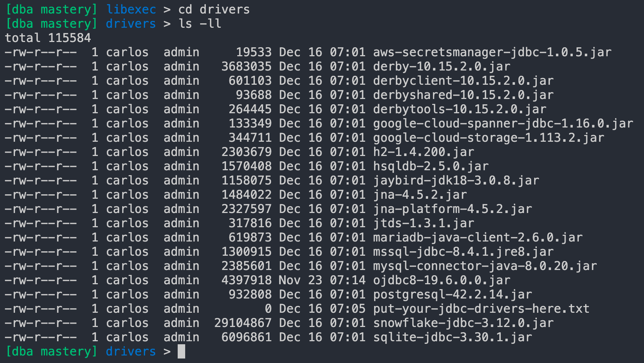644x363 pixels.
Task: Click the cd drivers command text
Action: 214,9
